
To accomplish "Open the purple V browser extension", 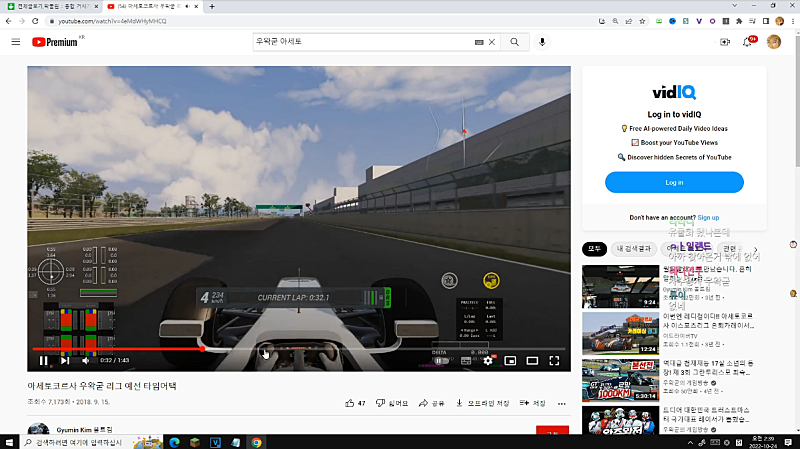I will coord(699,21).
